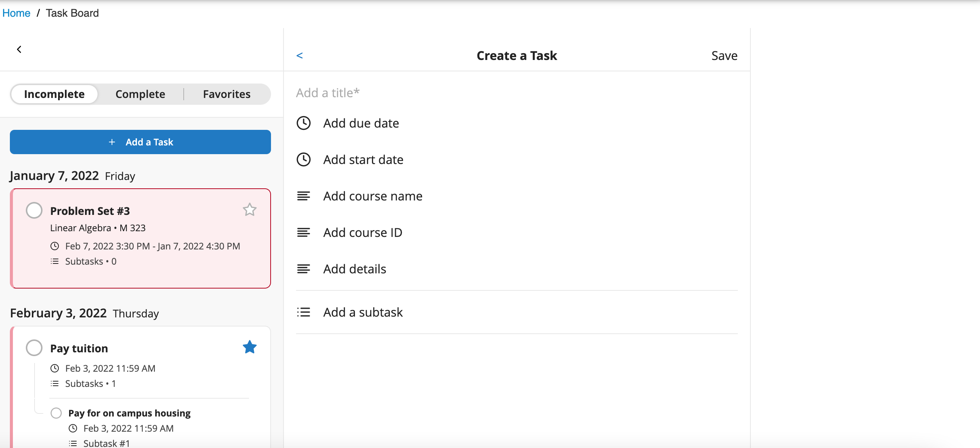Viewport: 980px width, 448px height.
Task: Click the Pay for on campus housing subtask title
Action: pos(129,413)
